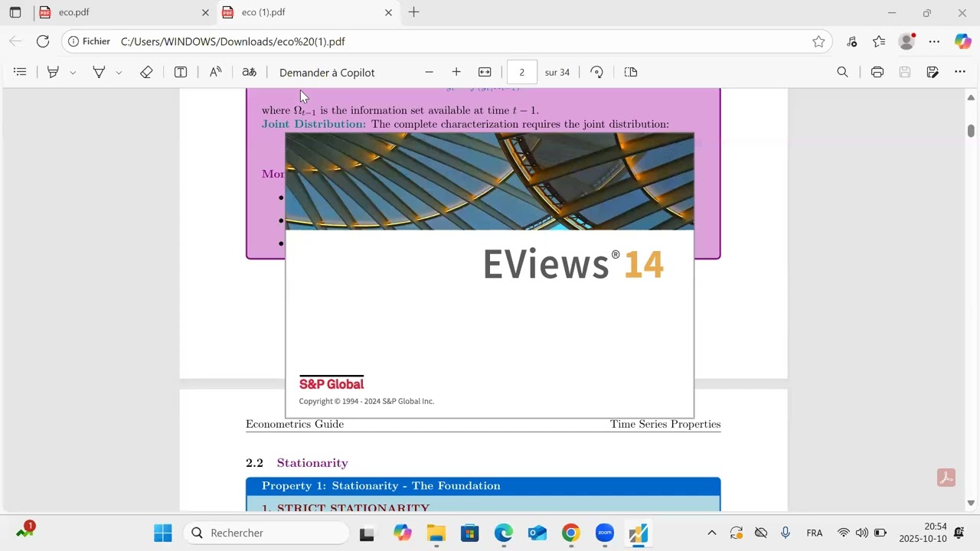The image size is (980, 551).
Task: Click 'Property 1: Stationarity - The Foundation' text
Action: tap(381, 486)
